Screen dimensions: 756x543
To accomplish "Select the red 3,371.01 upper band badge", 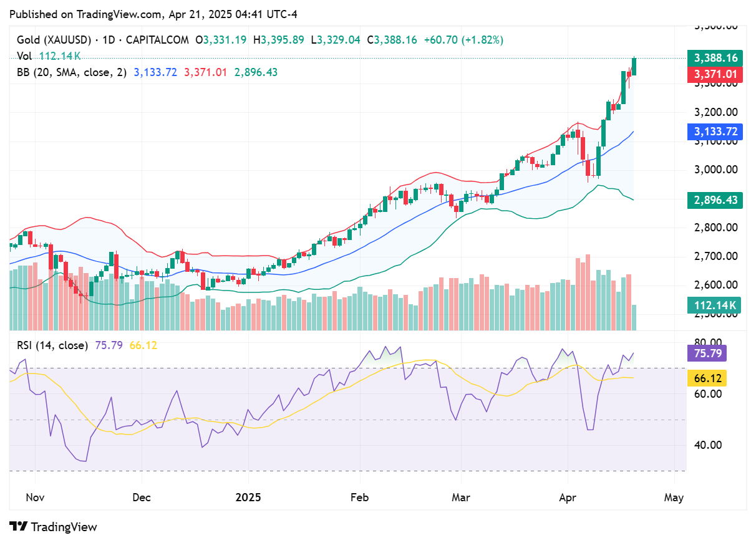I will 715,75.
